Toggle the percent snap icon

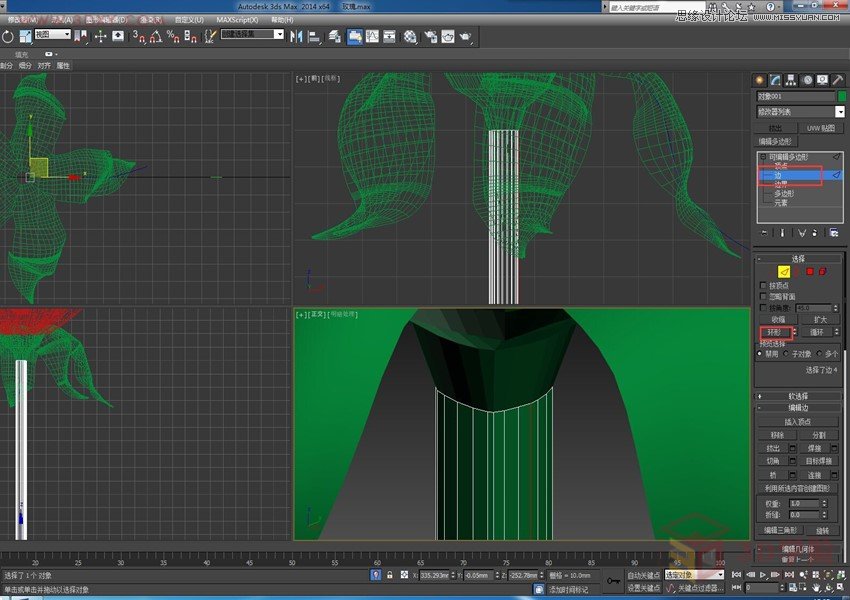pos(173,36)
